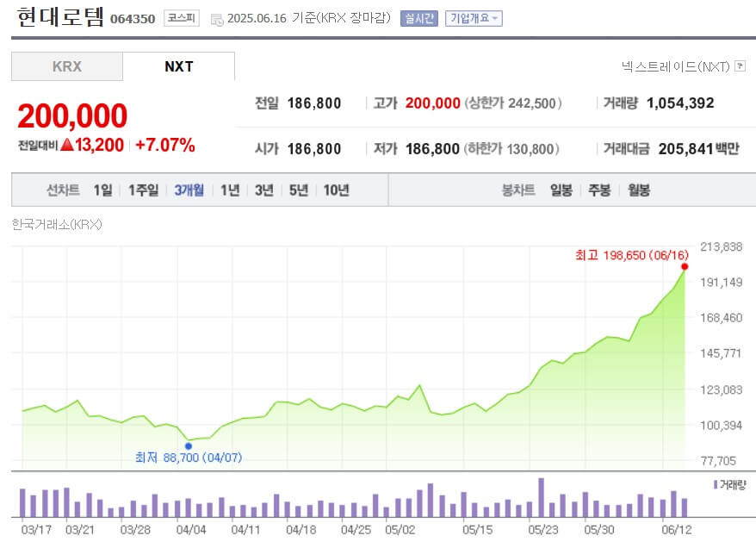Viewport: 756px width, 548px height.
Task: Switch back to 선차트 line chart
Action: [62, 189]
